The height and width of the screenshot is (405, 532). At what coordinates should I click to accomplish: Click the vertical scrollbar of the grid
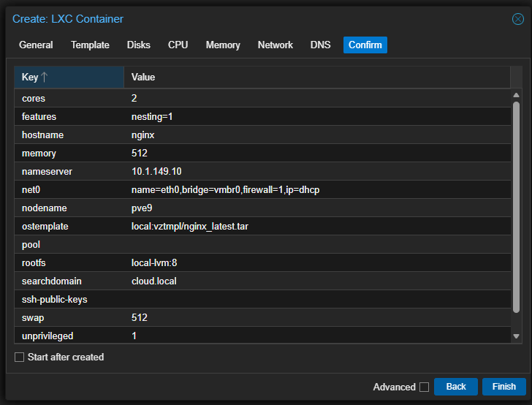point(516,212)
